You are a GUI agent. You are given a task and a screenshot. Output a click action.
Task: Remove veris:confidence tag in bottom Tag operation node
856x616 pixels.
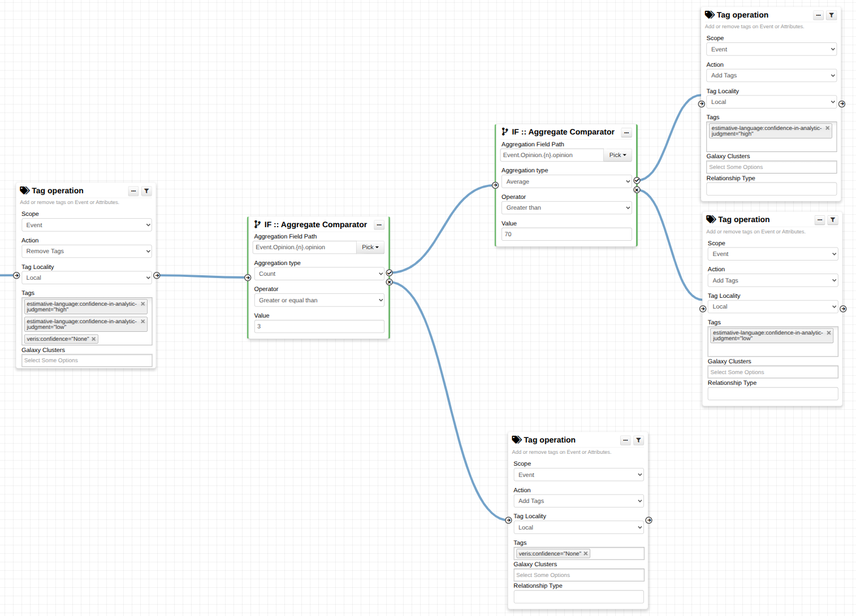click(586, 554)
